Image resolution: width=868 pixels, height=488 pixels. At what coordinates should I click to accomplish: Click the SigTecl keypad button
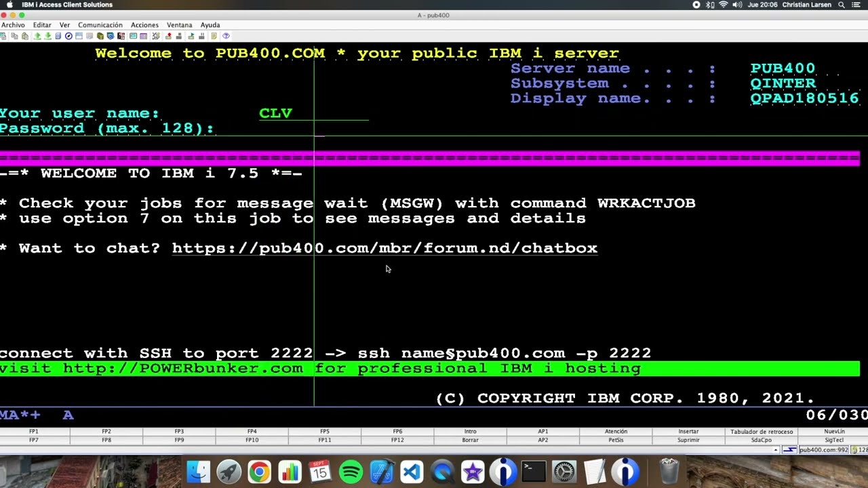pyautogui.click(x=834, y=440)
